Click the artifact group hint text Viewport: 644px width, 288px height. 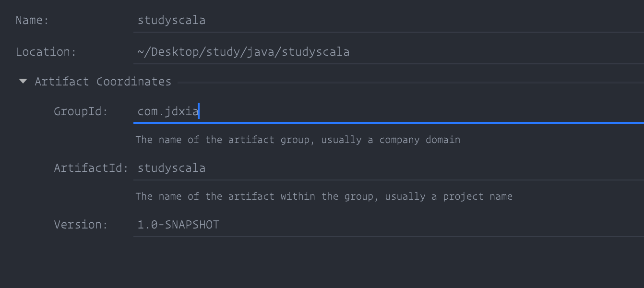pyautogui.click(x=298, y=140)
